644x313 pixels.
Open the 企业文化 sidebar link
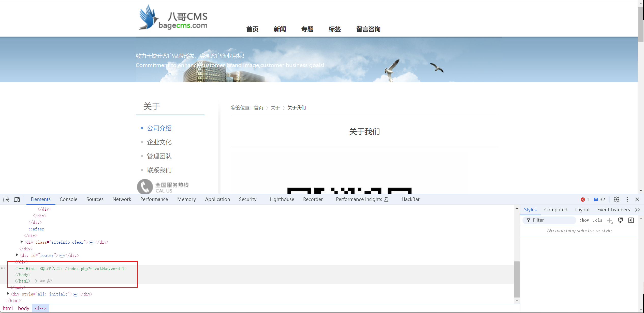point(159,142)
